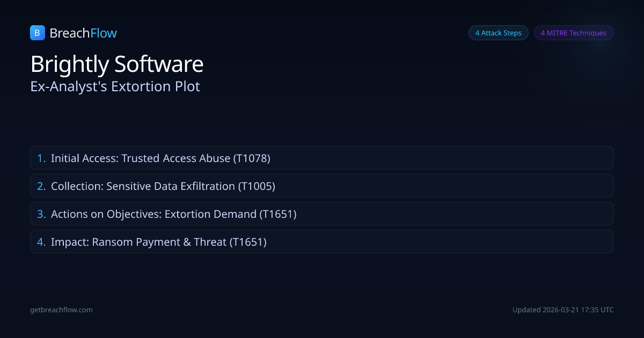Click step number 1 marker
644x338 pixels.
[x=41, y=158]
